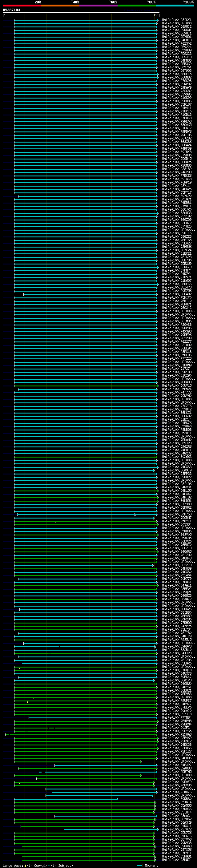The height and width of the screenshot is (868, 197).
Task: Click the purple ~60% legend color segment
Action: click(99, 6)
